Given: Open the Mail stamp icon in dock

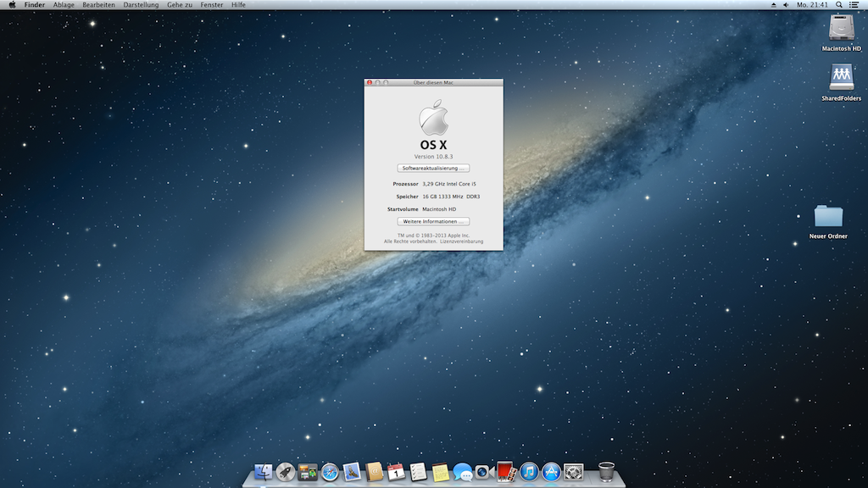Looking at the screenshot, I should pyautogui.click(x=352, y=472).
